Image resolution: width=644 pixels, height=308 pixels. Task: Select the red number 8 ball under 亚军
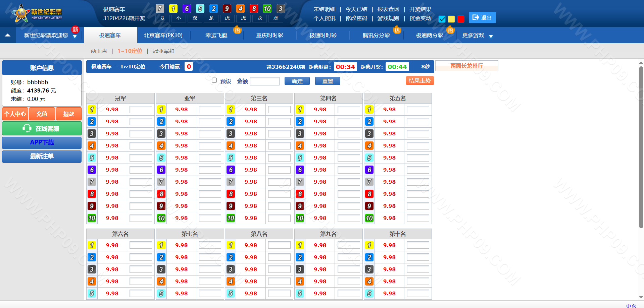[161, 194]
